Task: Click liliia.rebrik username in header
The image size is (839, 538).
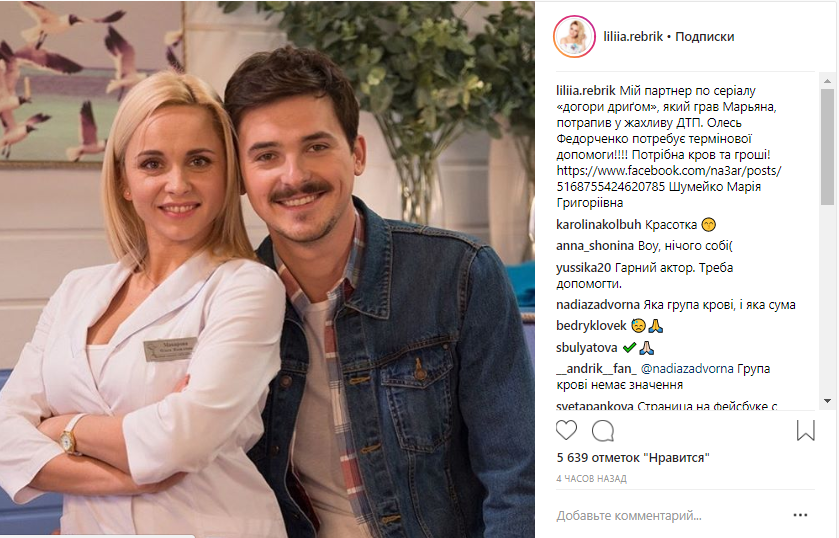Action: click(x=633, y=36)
